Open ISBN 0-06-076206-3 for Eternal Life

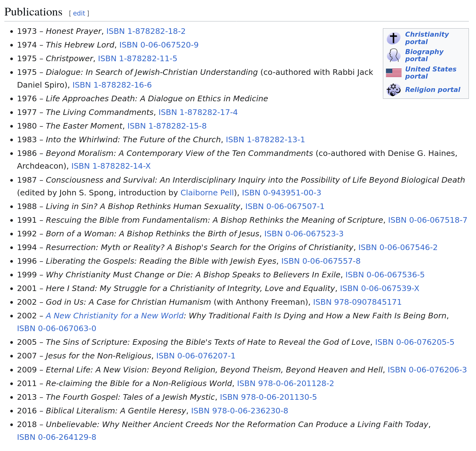(427, 370)
